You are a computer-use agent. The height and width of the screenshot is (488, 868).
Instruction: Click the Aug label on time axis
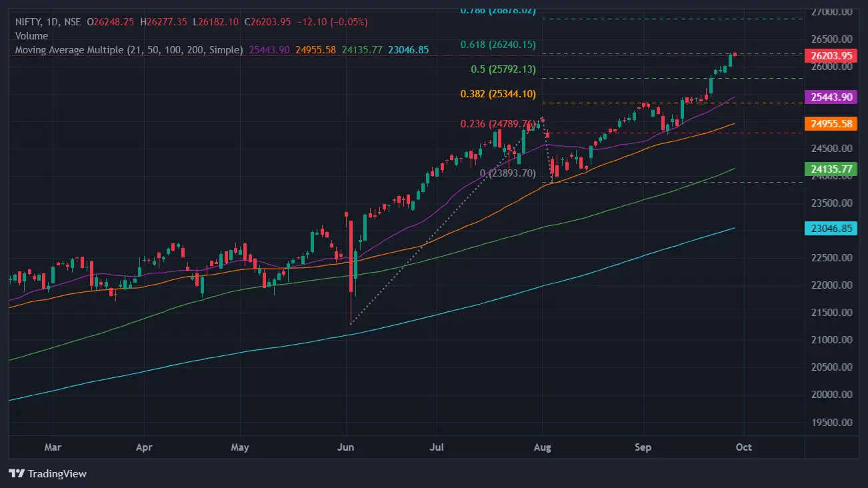pyautogui.click(x=543, y=447)
